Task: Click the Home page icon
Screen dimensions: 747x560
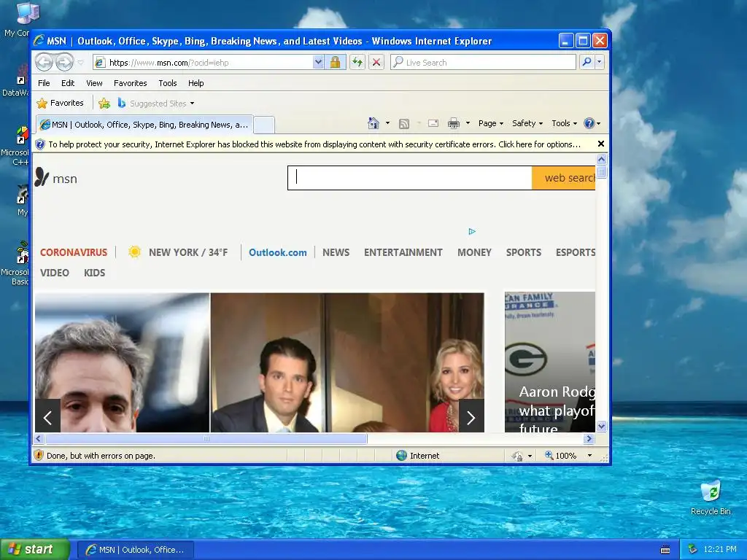Action: pyautogui.click(x=373, y=123)
